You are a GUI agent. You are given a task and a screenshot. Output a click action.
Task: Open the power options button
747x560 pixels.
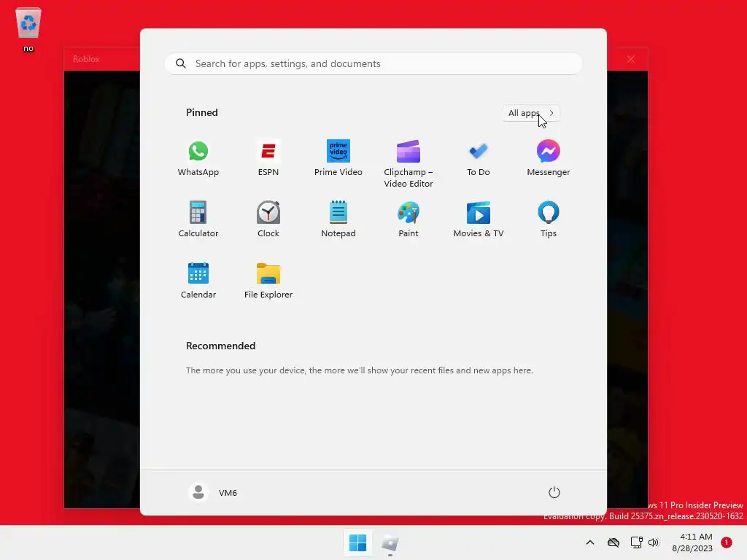pos(554,492)
